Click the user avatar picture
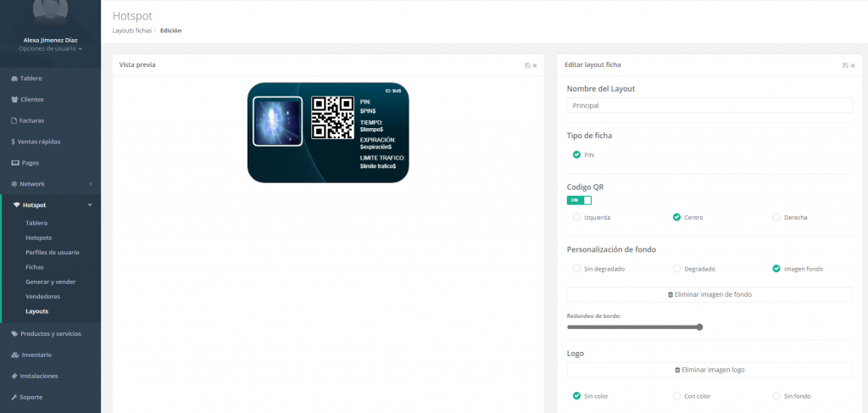Screen dimensions: 868x413 pos(50,12)
